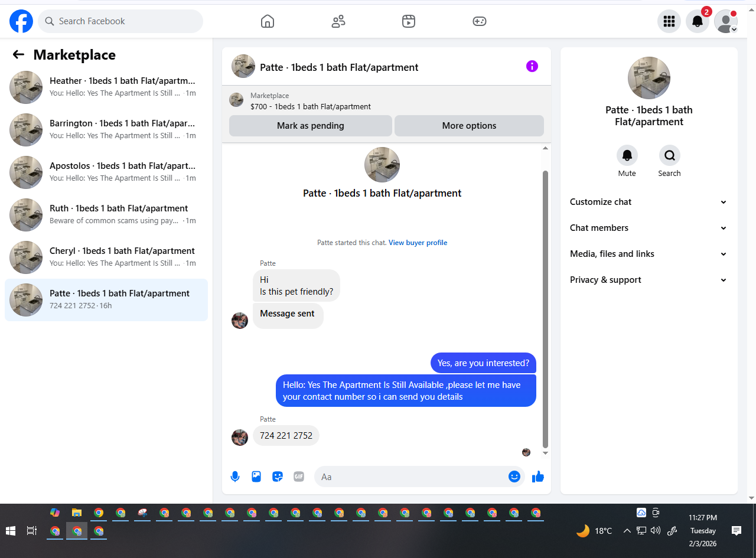Click Mark as pending button
This screenshot has height=558, width=756.
pyautogui.click(x=311, y=126)
